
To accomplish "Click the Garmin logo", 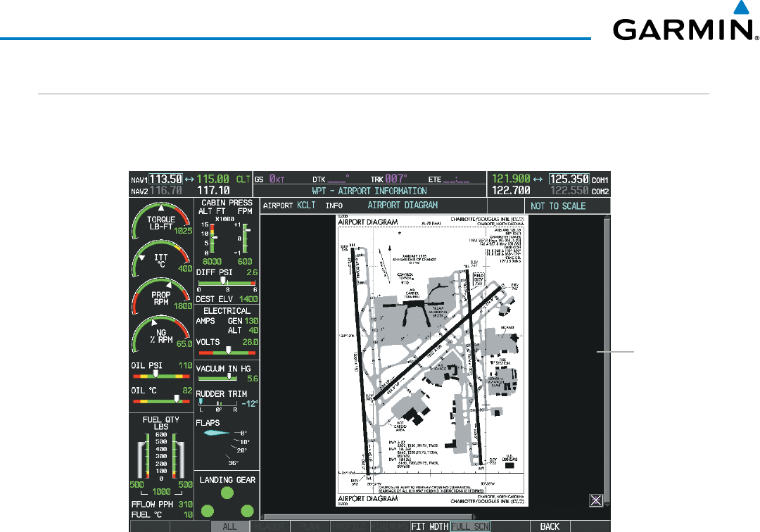I will [x=685, y=21].
